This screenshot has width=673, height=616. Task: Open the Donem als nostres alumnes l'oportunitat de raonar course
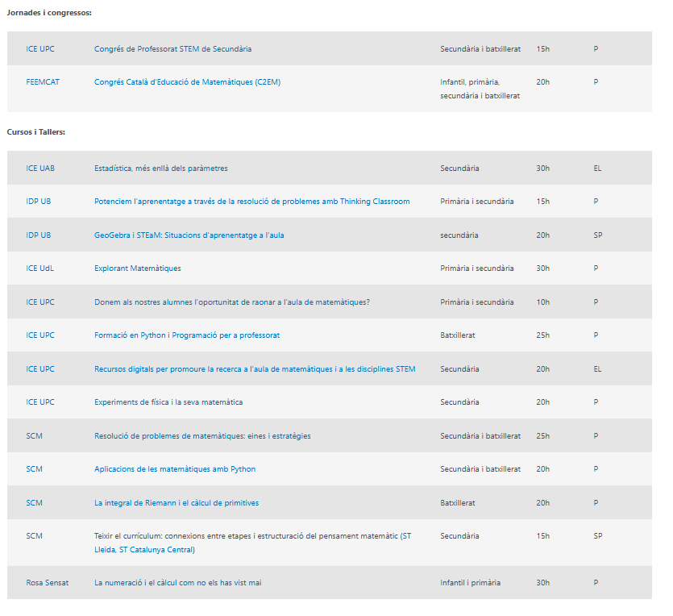tap(231, 302)
